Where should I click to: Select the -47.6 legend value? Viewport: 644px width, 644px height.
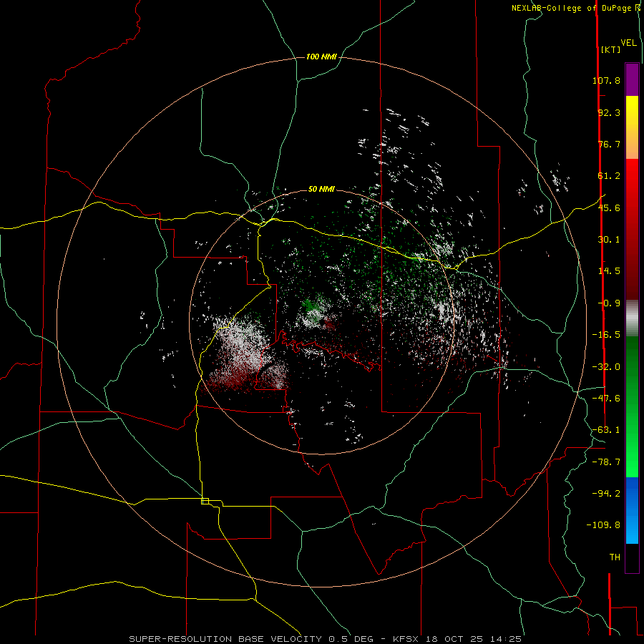[x=606, y=399]
